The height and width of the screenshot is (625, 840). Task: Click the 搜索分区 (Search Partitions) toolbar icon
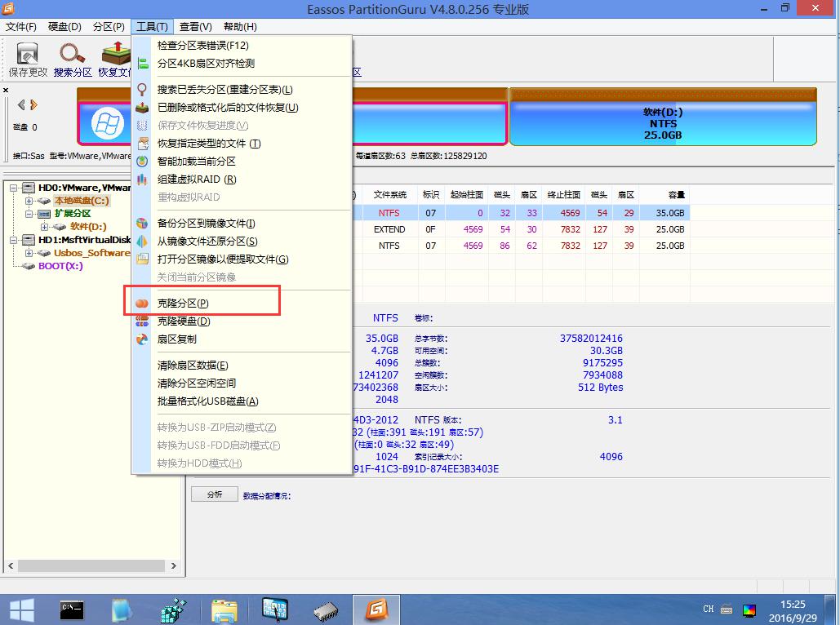(x=73, y=57)
